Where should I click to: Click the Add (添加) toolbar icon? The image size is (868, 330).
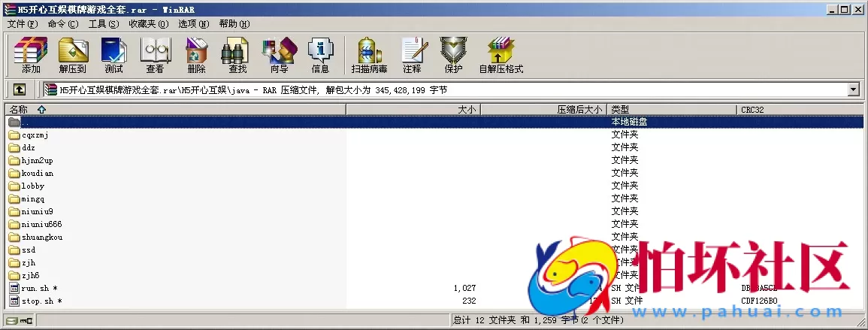pyautogui.click(x=31, y=56)
